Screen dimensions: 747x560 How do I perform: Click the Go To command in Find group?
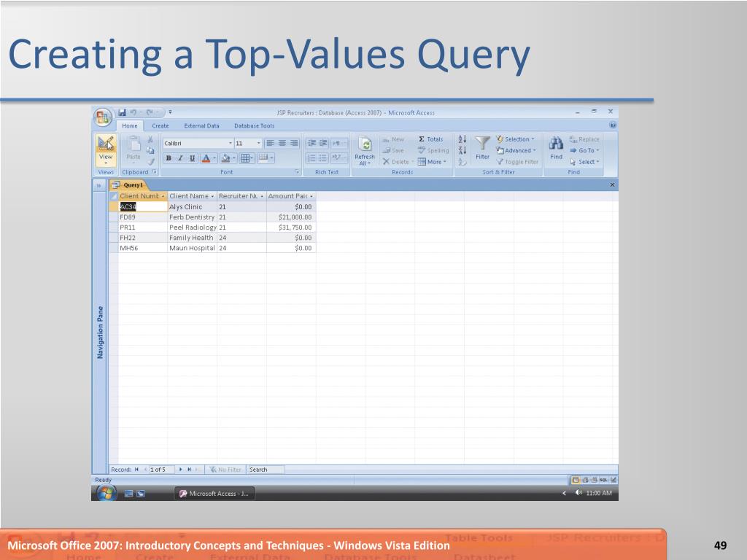click(584, 149)
